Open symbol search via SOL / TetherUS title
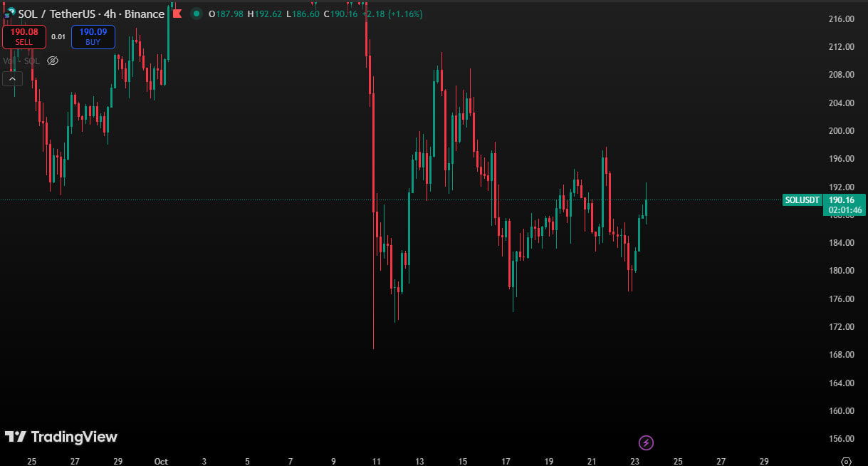This screenshot has width=868, height=466. pos(57,14)
